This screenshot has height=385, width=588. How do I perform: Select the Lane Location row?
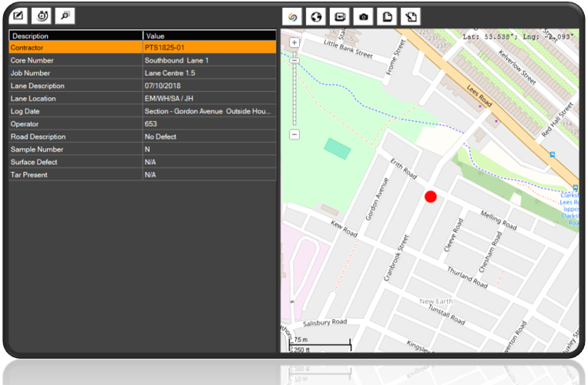[142, 99]
